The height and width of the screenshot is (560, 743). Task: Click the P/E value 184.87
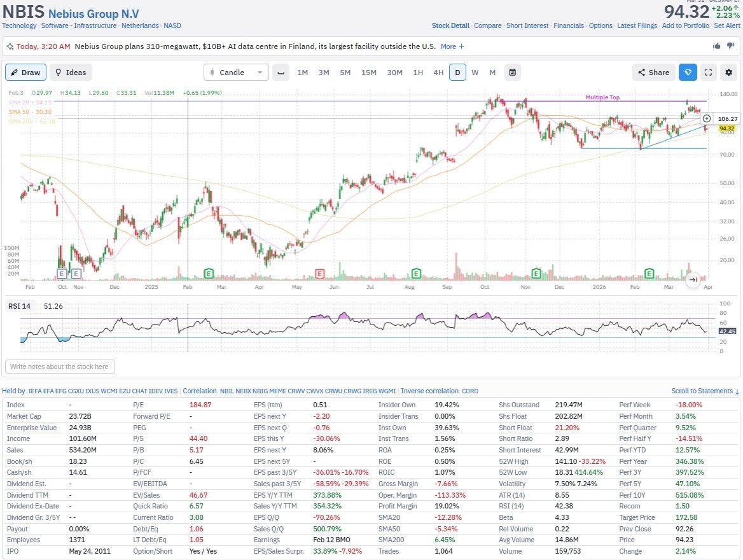200,405
